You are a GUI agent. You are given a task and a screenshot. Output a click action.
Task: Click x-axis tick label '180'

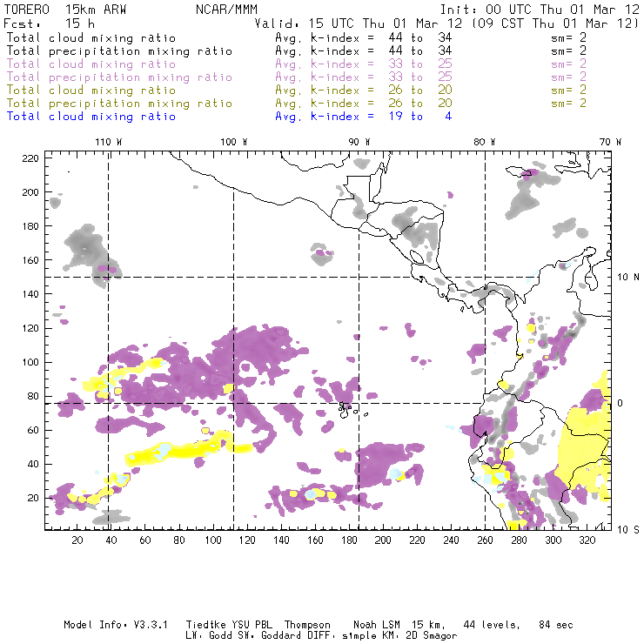pyautogui.click(x=349, y=540)
